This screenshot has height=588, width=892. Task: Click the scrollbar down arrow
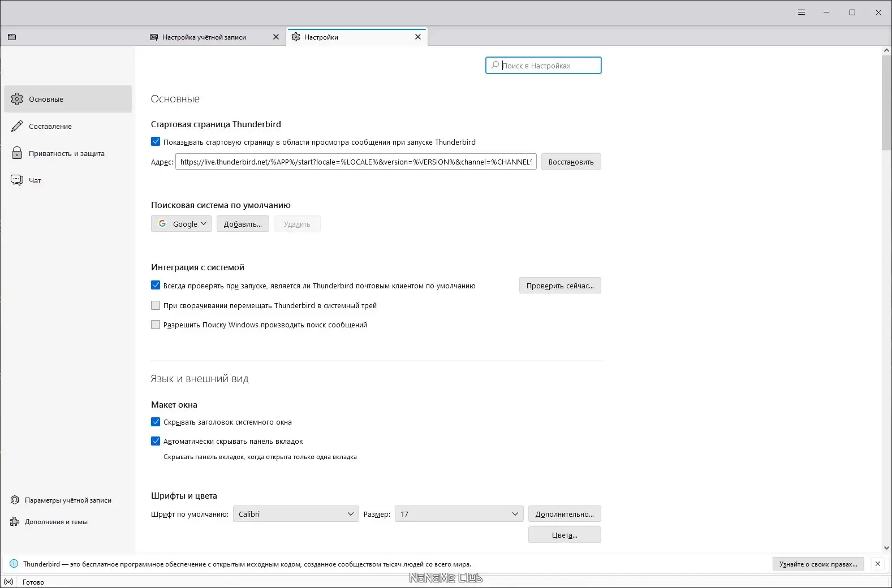pyautogui.click(x=886, y=548)
